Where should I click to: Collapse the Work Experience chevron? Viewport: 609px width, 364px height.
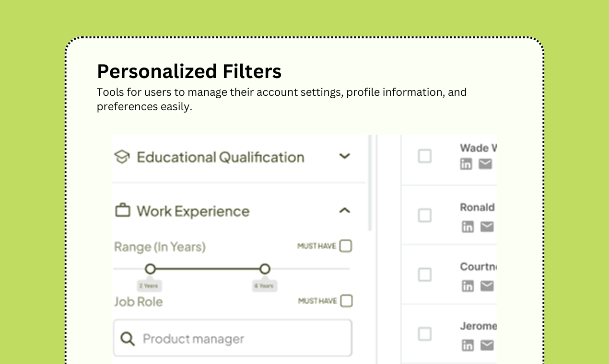(x=344, y=210)
